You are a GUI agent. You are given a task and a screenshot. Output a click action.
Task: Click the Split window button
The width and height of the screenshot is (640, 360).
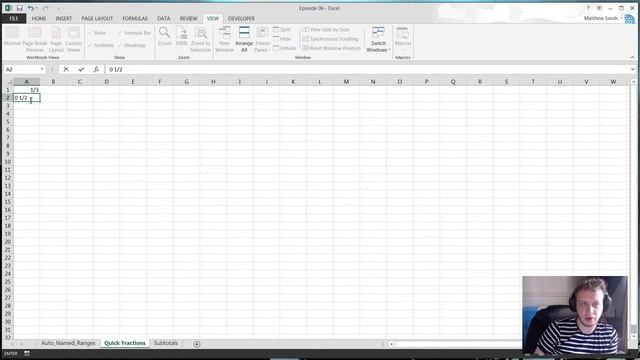coord(282,29)
